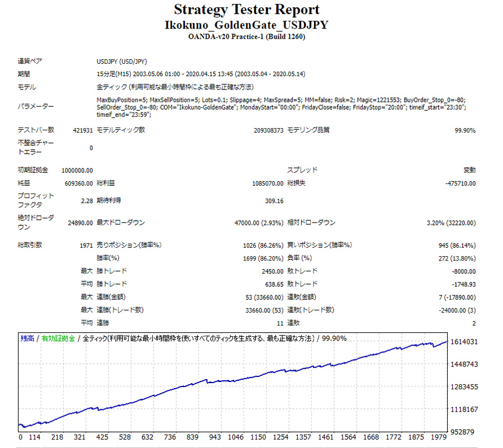
Task: Select the maximal drawdown 47000.00 (2.93%)
Action: (259, 223)
